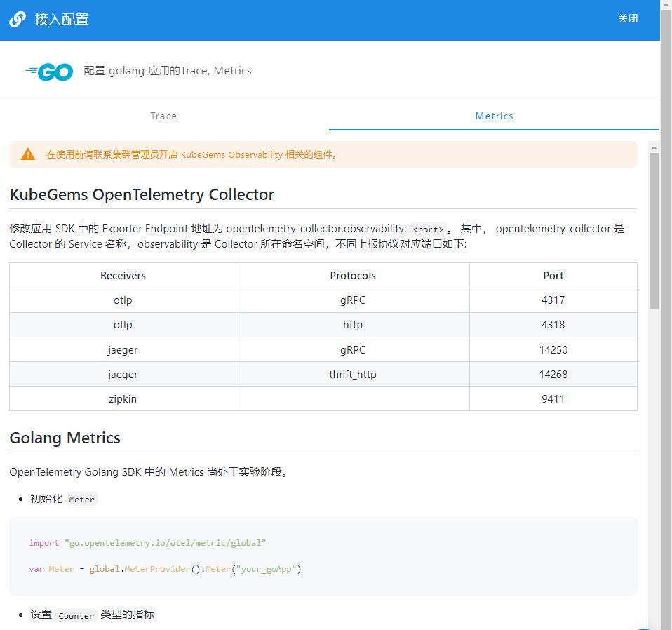Close the panel with 关闭 button

point(627,19)
